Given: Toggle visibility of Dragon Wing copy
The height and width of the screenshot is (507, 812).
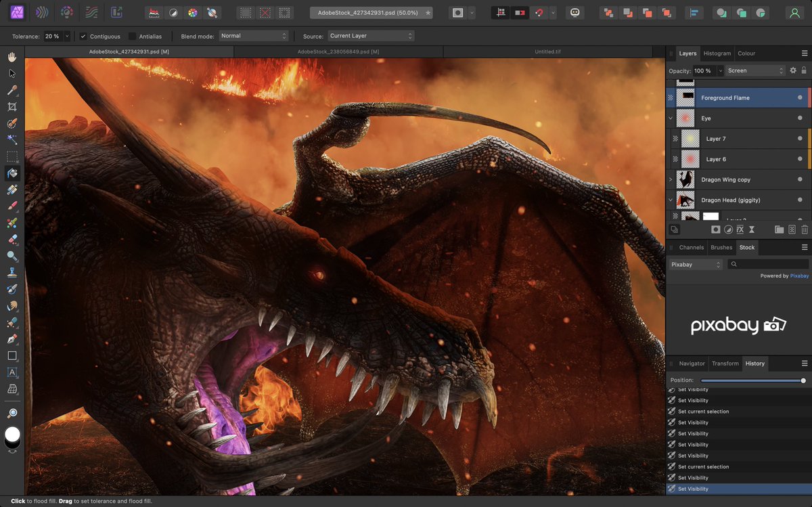Looking at the screenshot, I should point(800,179).
